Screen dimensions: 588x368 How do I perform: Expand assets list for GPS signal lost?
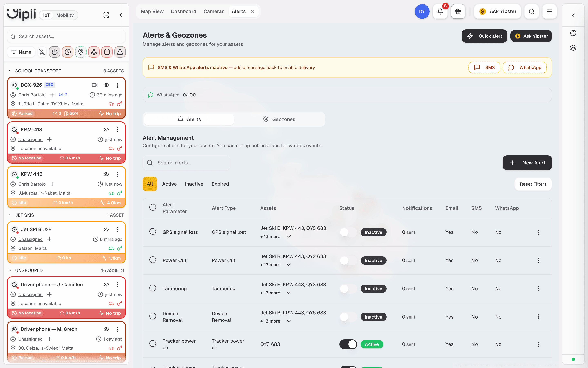tap(289, 236)
